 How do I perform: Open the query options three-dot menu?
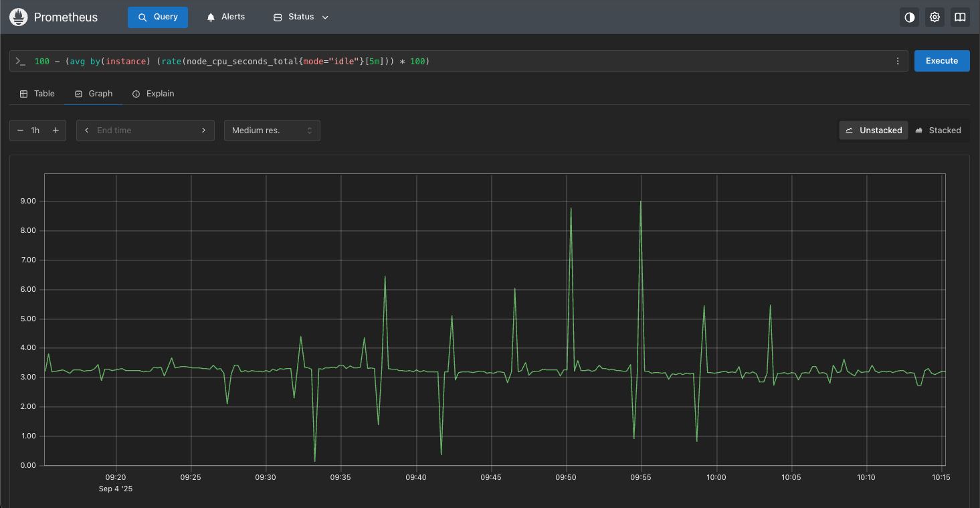pos(898,61)
